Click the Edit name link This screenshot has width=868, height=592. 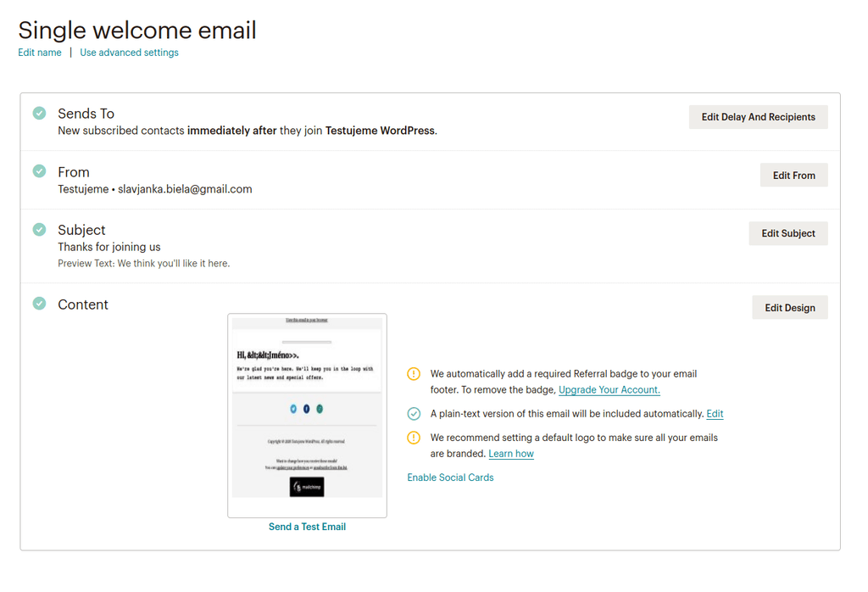40,53
